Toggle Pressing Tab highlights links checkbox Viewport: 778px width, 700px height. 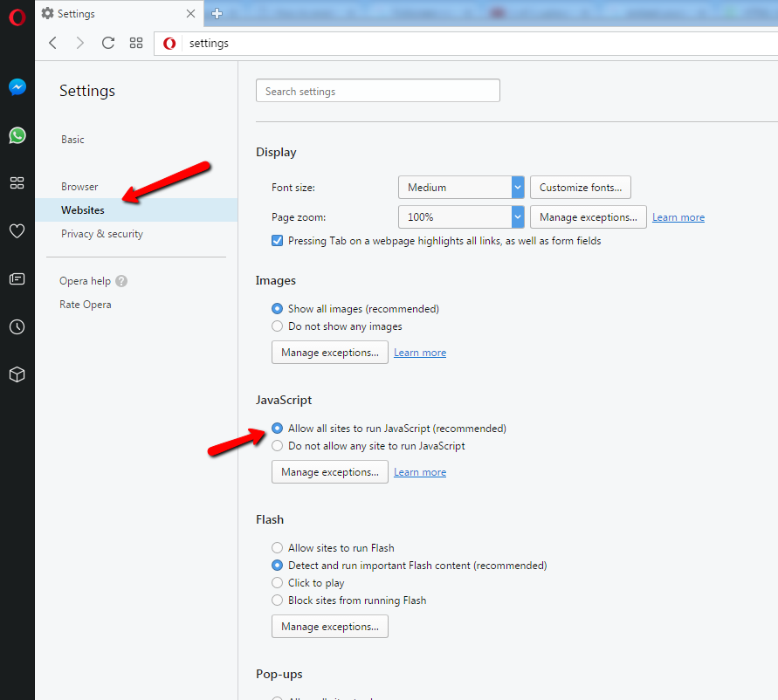click(278, 241)
